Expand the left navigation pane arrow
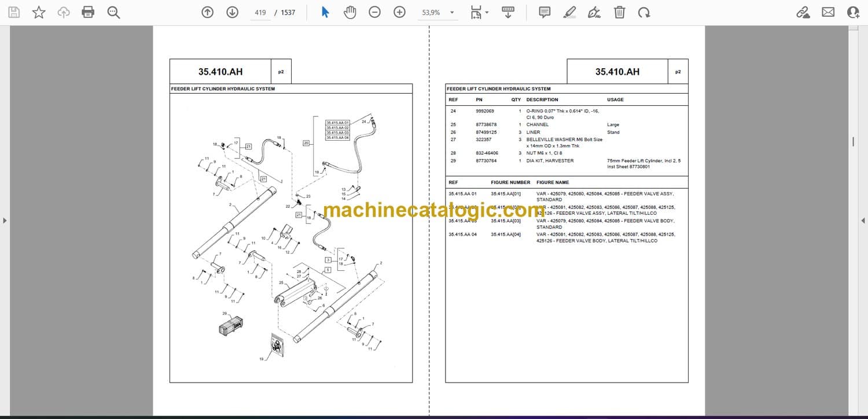Viewport: 868px width, 419px height. (x=5, y=220)
